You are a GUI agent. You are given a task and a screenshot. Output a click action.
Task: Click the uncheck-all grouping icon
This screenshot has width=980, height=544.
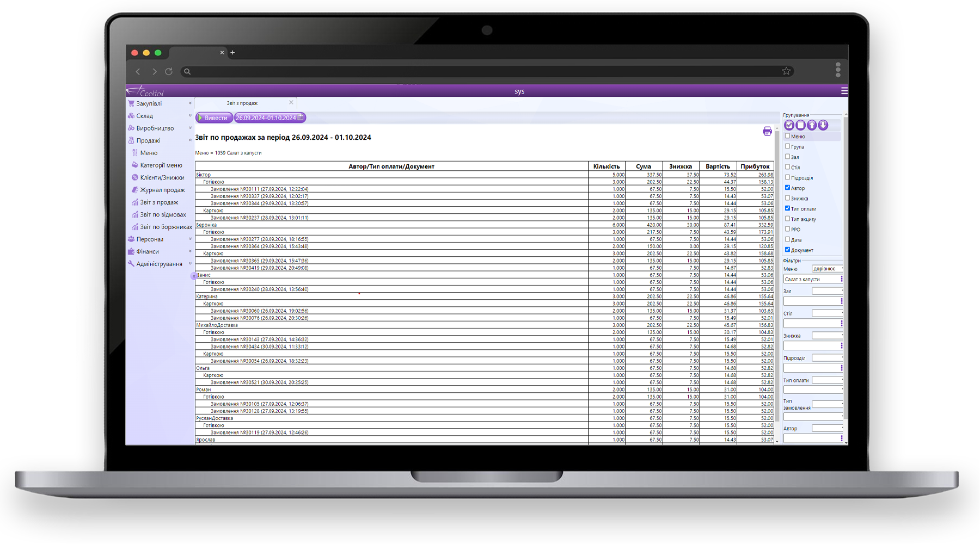(800, 125)
